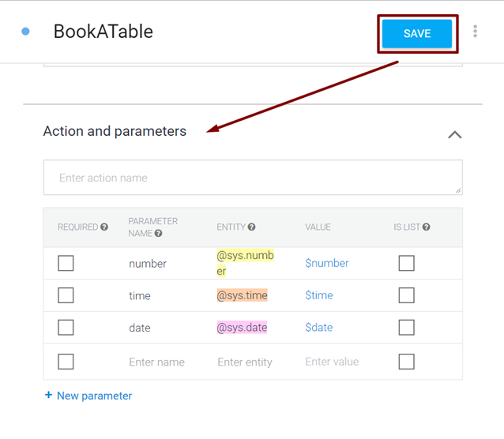The image size is (504, 439).
Task: Mark the date parameter as required
Action: click(x=66, y=328)
